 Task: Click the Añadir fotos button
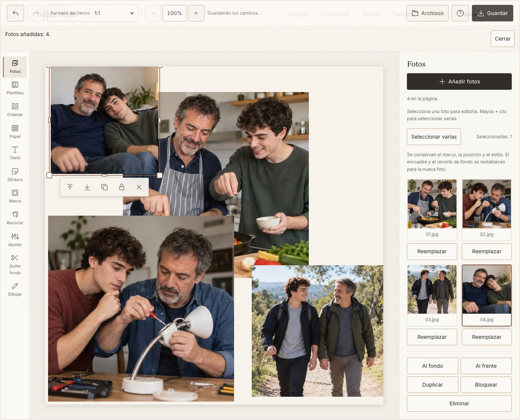(459, 82)
